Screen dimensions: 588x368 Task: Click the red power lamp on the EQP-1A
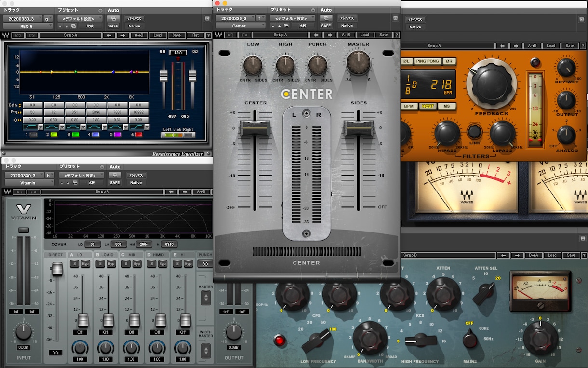pos(279,340)
